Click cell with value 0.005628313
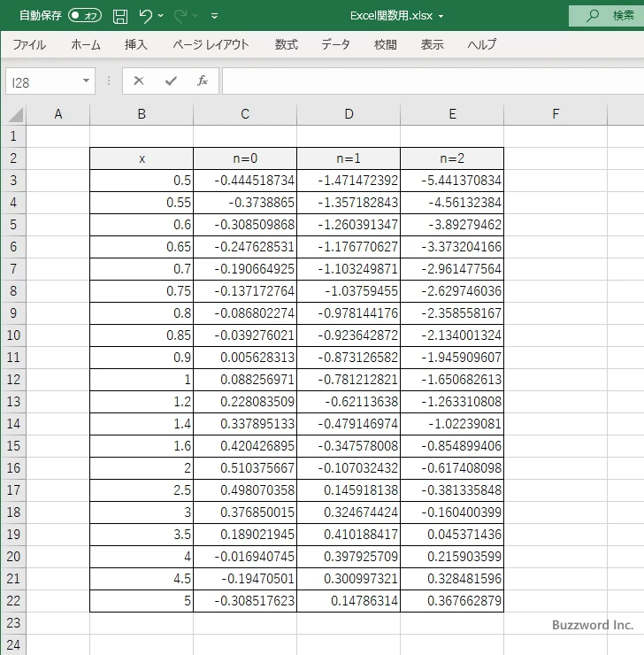 [245, 358]
